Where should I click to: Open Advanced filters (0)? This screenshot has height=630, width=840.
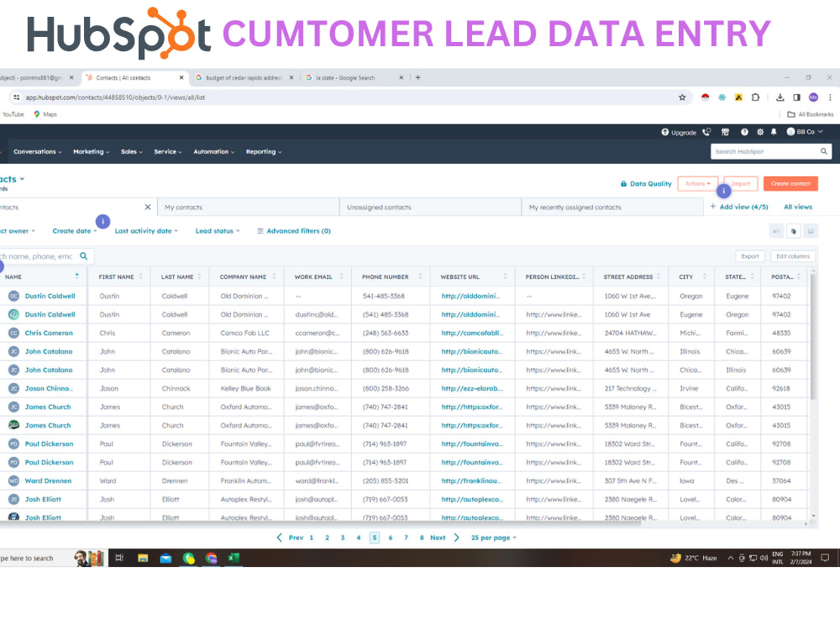[293, 231]
